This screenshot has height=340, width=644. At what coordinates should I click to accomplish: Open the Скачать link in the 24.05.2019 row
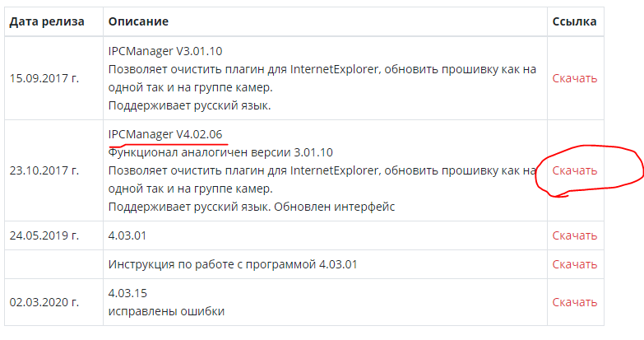pyautogui.click(x=574, y=235)
